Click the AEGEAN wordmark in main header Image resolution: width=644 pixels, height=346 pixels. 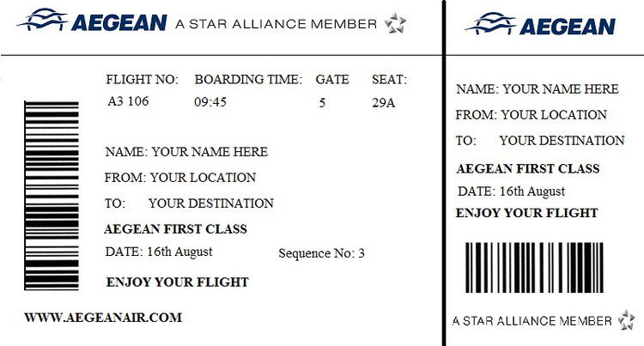pos(119,23)
